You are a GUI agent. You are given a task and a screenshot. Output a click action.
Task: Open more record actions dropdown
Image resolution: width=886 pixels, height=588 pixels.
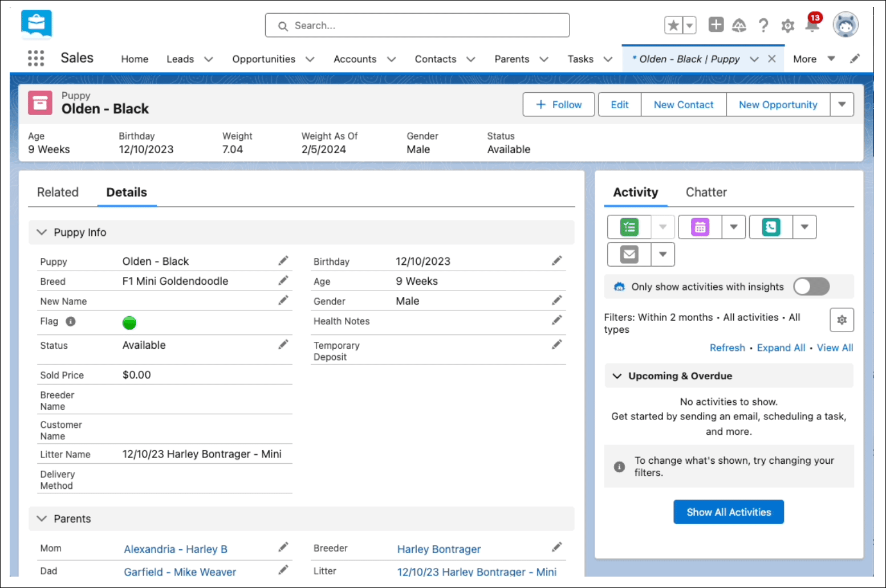(842, 104)
